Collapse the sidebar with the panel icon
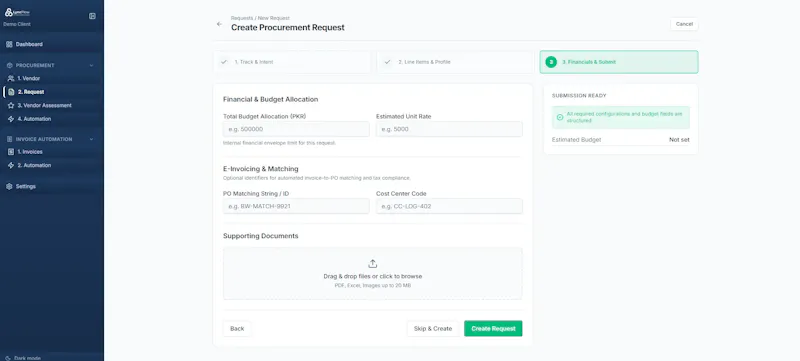This screenshot has width=800, height=361. [x=92, y=16]
